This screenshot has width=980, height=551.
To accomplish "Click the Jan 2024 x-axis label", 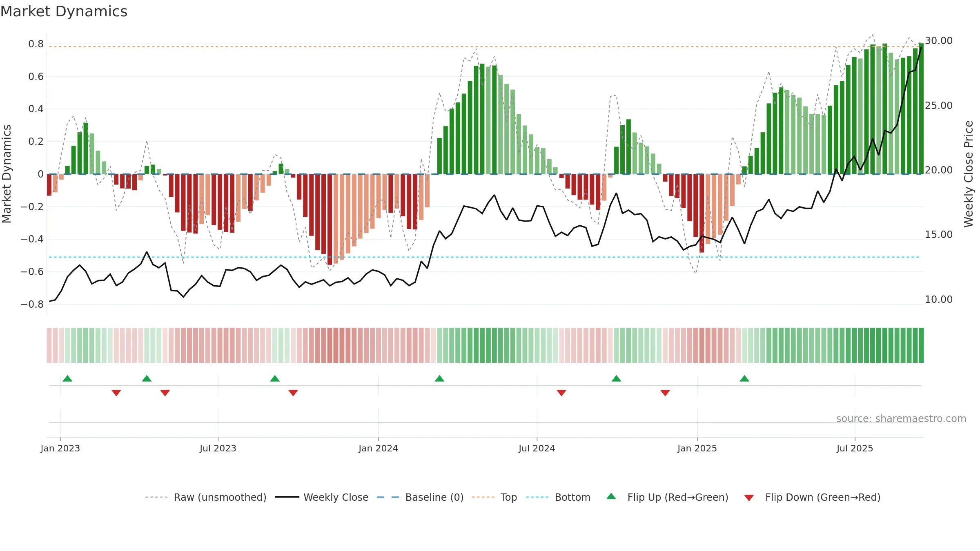I will click(378, 448).
